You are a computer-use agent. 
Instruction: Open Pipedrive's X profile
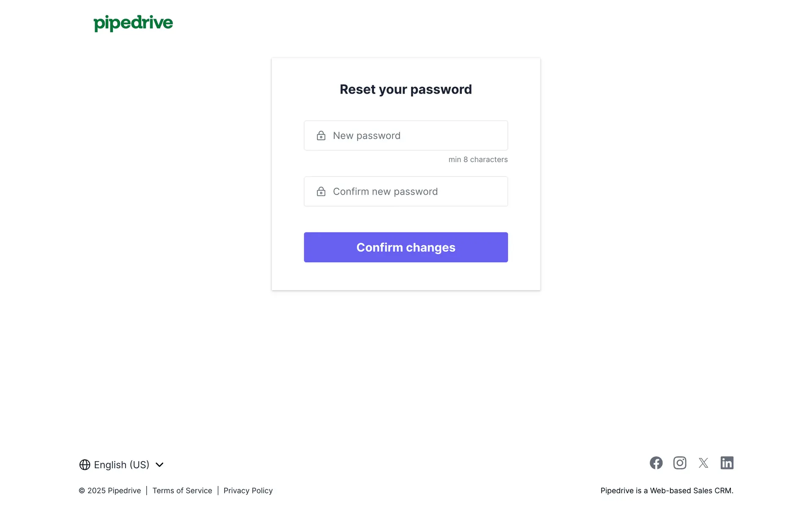coord(703,463)
